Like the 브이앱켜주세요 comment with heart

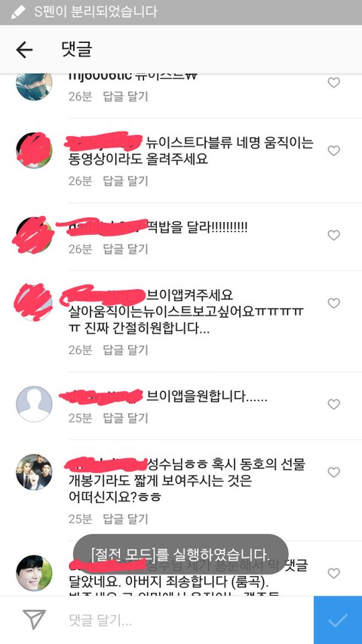pyautogui.click(x=333, y=304)
